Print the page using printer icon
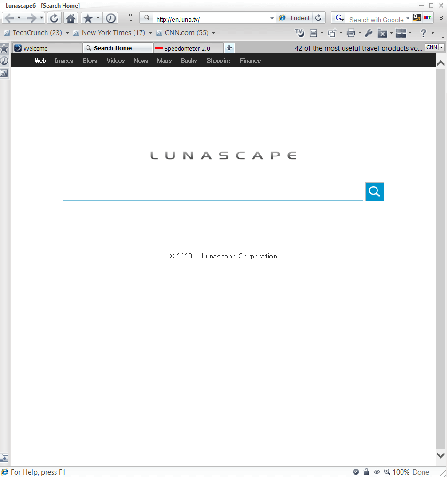 tap(351, 33)
